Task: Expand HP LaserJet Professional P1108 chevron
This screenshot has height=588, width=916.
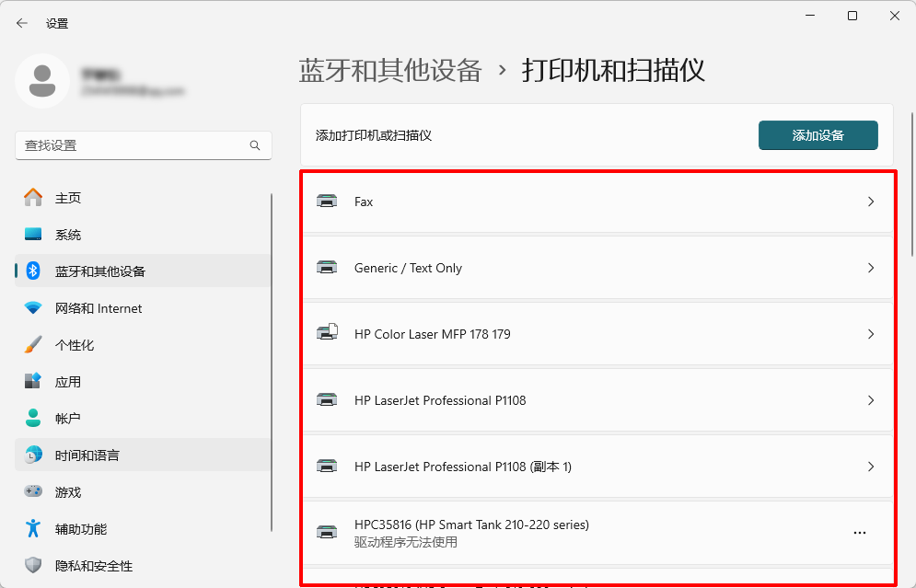Action: pyautogui.click(x=871, y=400)
